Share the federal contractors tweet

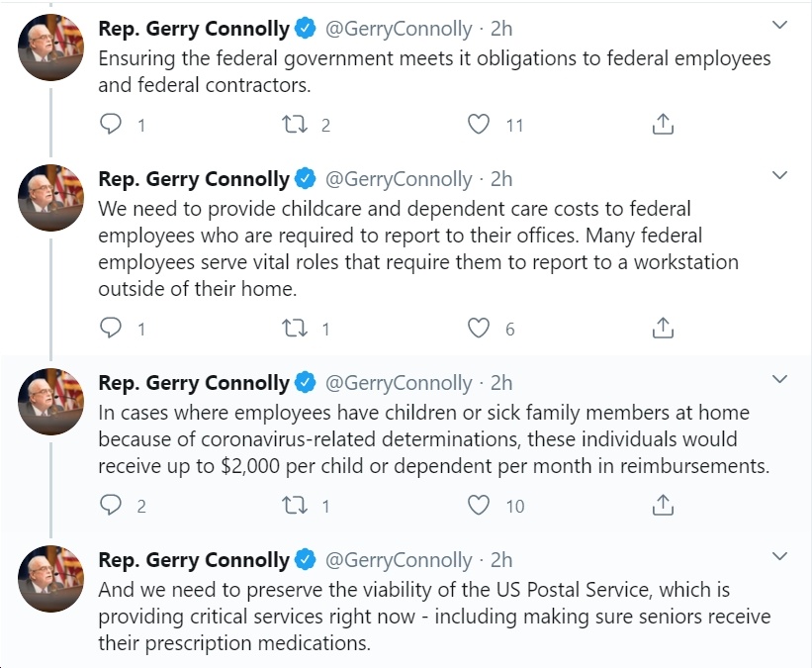click(x=663, y=125)
